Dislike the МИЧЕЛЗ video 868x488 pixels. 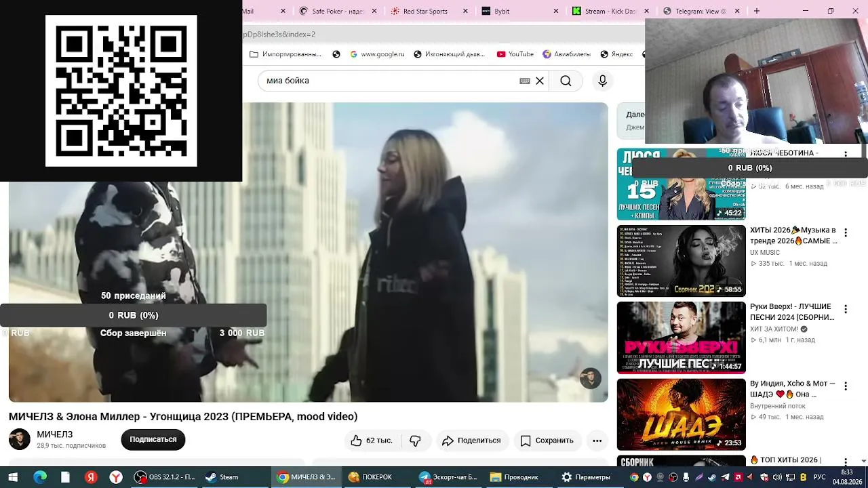[x=415, y=441]
